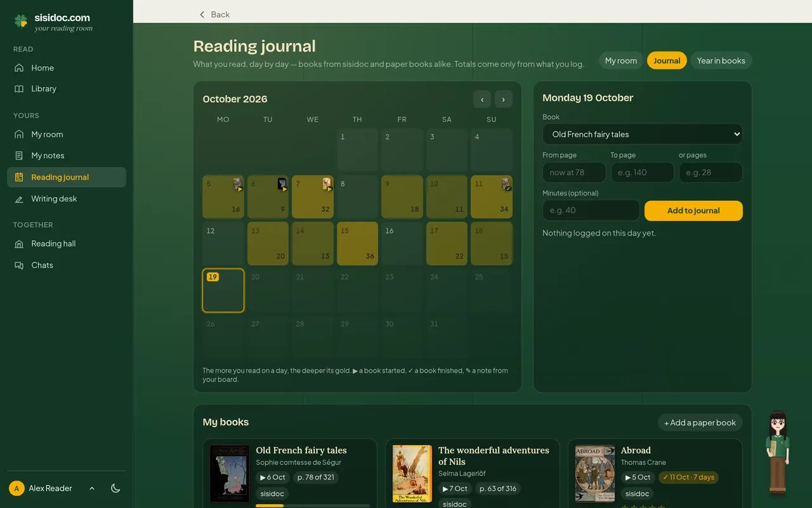812x508 pixels.
Task: Click the Old French fairy tales cover
Action: [230, 474]
